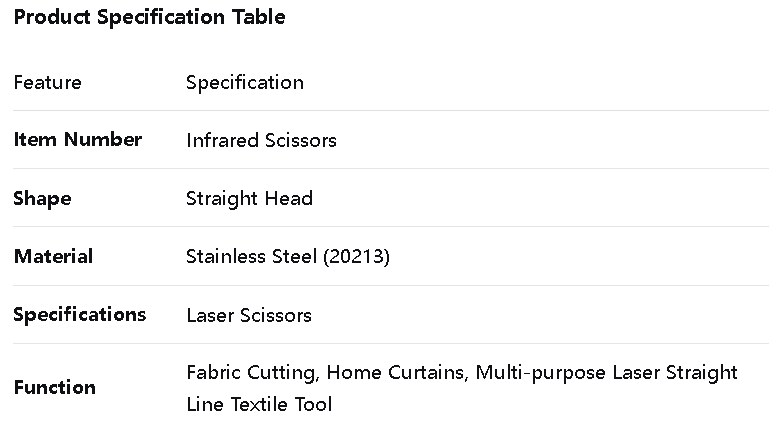The image size is (769, 425).
Task: Click the 'Item Number' row label
Action: click(77, 140)
